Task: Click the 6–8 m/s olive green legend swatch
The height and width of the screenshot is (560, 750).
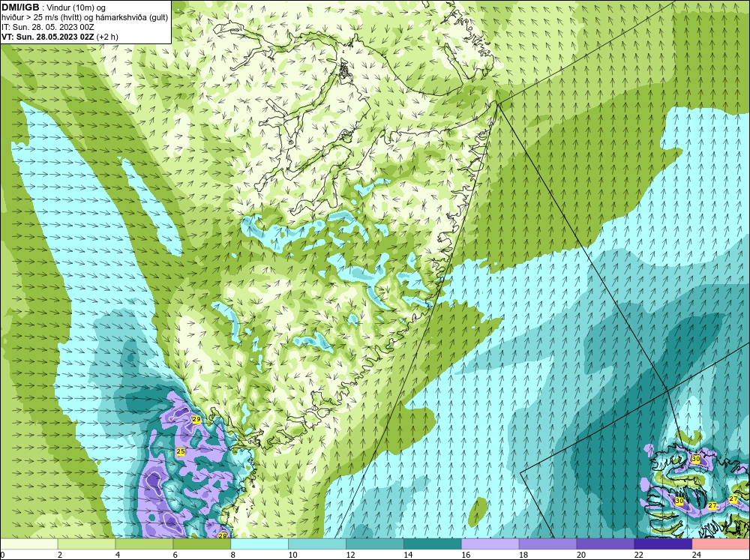Action: [x=202, y=544]
